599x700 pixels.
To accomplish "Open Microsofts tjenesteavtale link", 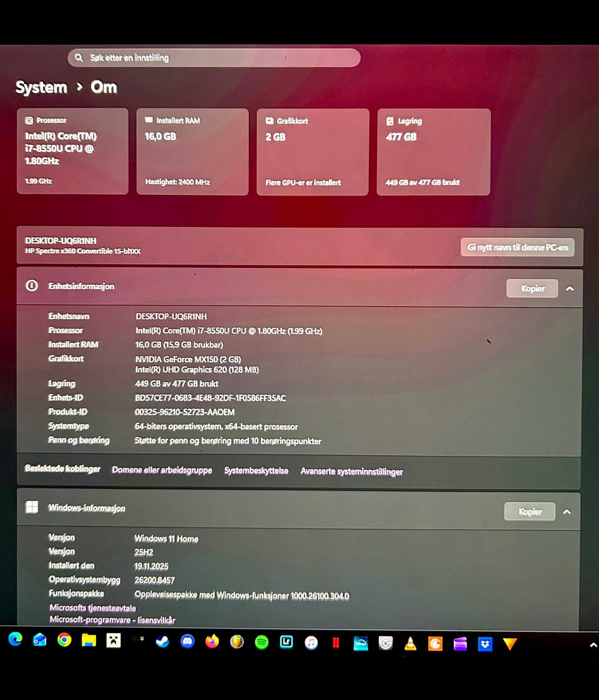I will coord(93,608).
